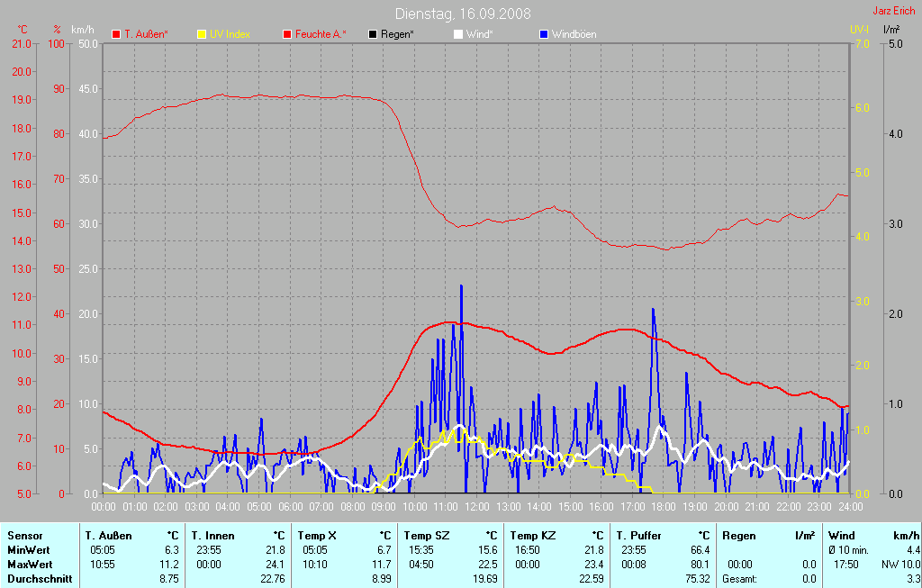Click the km/h axis unit label

[83, 30]
